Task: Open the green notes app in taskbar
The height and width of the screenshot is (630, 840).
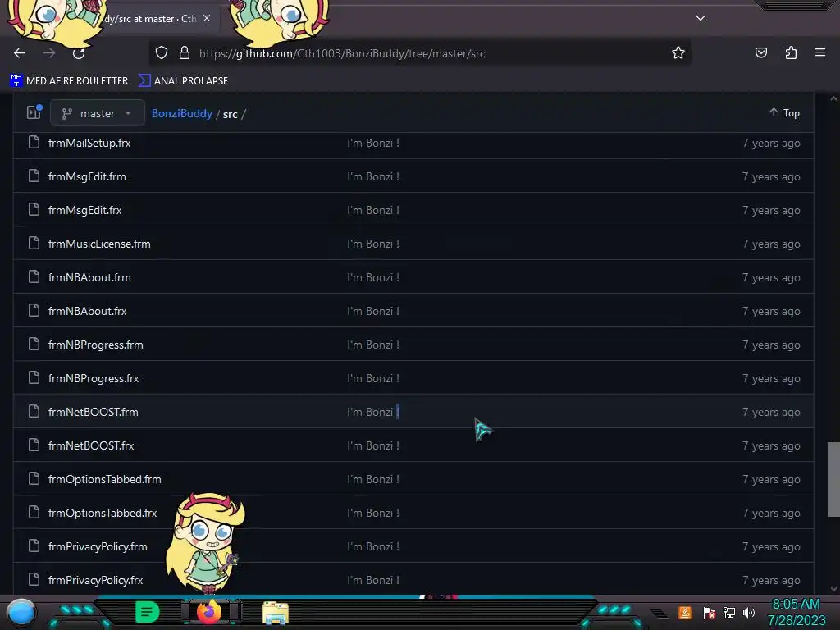Action: (148, 612)
